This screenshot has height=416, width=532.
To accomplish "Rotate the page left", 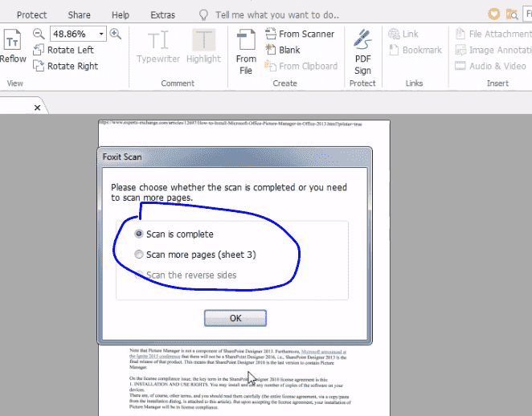I will 63,50.
